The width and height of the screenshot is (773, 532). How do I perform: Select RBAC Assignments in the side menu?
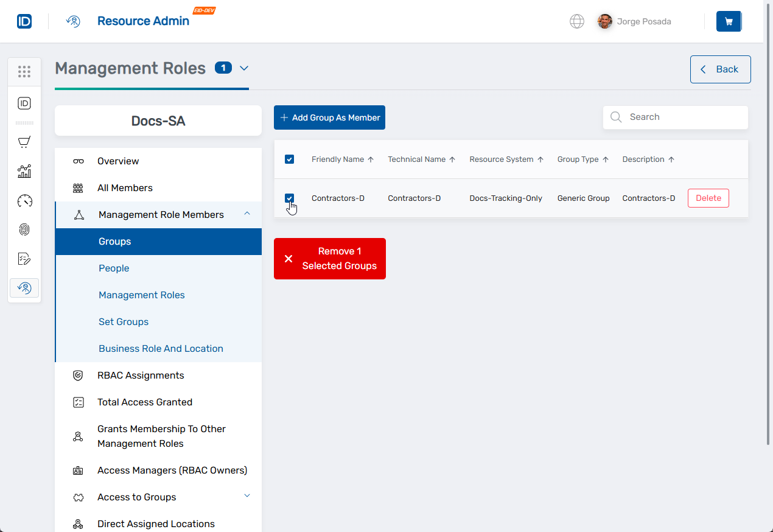tap(141, 376)
